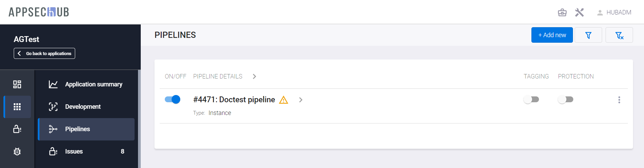Open the three-dot menu for Doctest pipeline
The image size is (644, 168).
click(619, 100)
